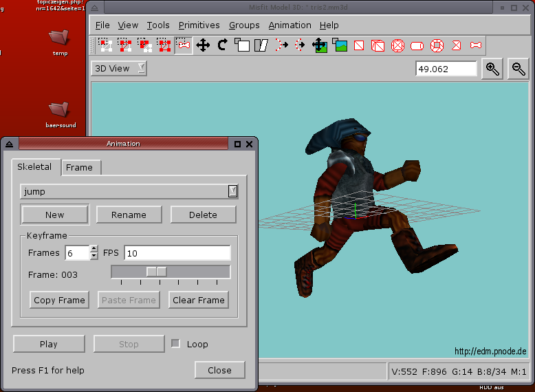Click the zoom in magnifier button
Image resolution: width=535 pixels, height=392 pixels.
click(492, 69)
